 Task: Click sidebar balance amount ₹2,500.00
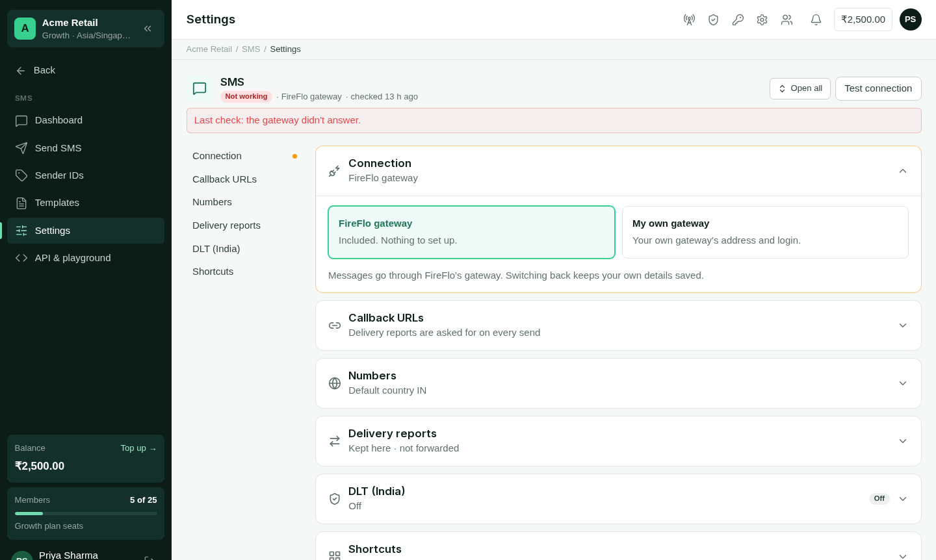pyautogui.click(x=40, y=466)
